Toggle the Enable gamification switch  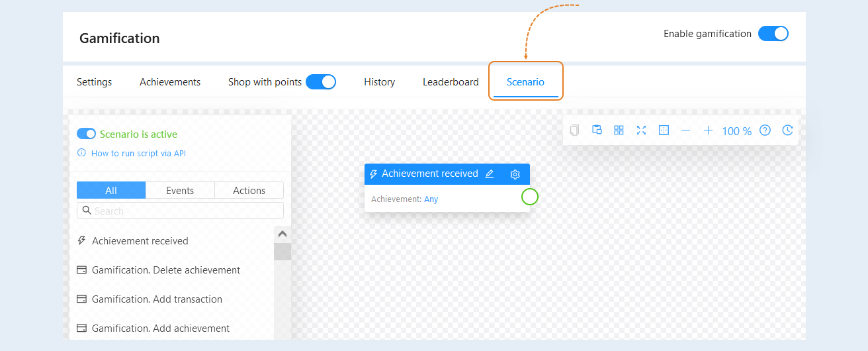click(x=773, y=34)
